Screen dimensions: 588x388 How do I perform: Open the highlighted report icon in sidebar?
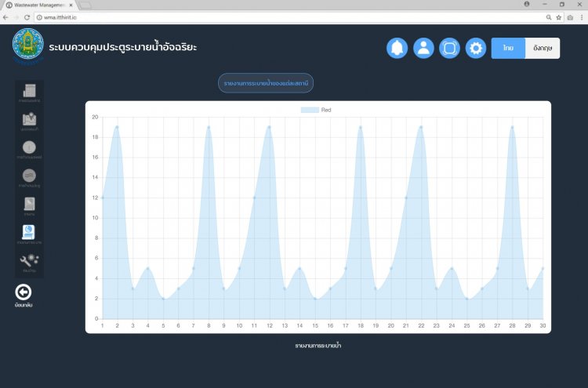pyautogui.click(x=29, y=234)
